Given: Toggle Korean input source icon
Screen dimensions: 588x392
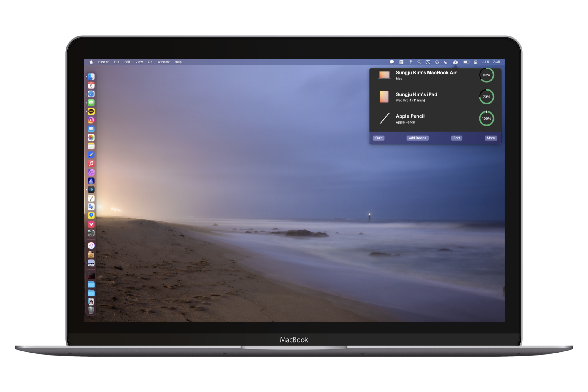Looking at the screenshot, I should (401, 62).
